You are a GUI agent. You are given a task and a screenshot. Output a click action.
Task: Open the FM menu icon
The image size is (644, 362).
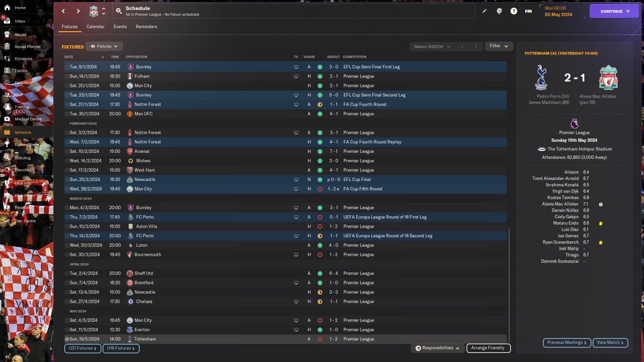(528, 11)
